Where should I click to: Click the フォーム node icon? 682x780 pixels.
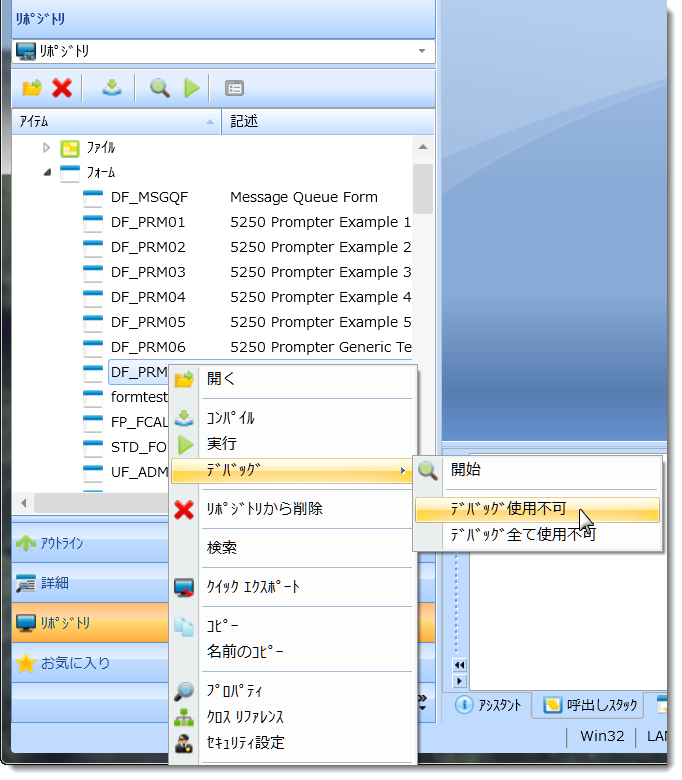(70, 173)
